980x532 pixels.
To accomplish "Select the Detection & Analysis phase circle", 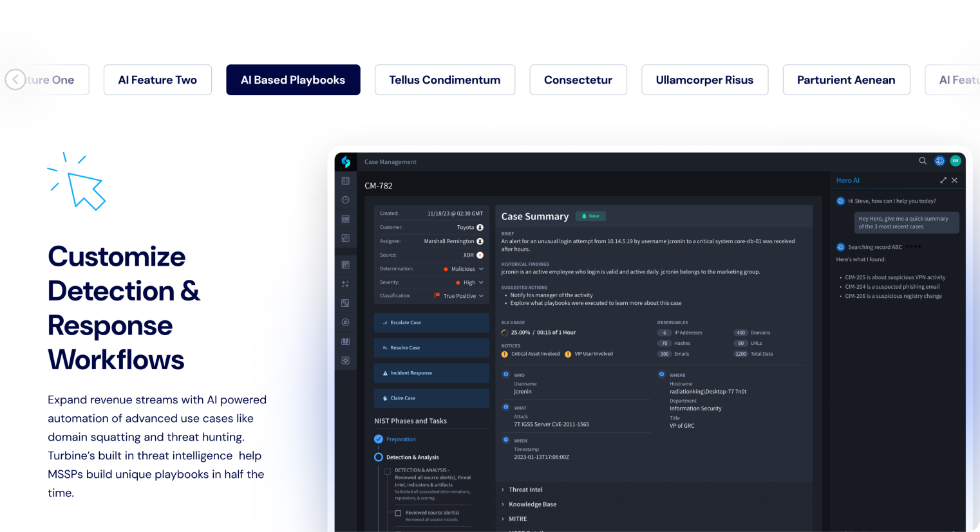I will click(x=379, y=457).
